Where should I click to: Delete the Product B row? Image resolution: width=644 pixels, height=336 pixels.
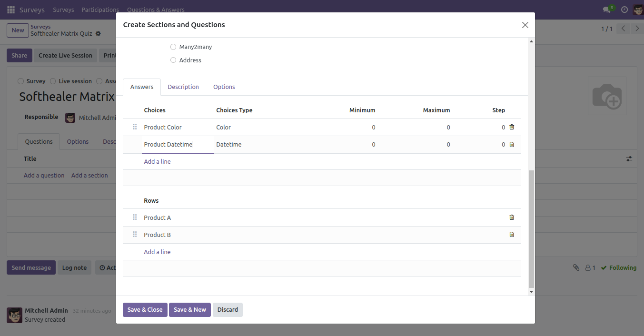(512, 235)
